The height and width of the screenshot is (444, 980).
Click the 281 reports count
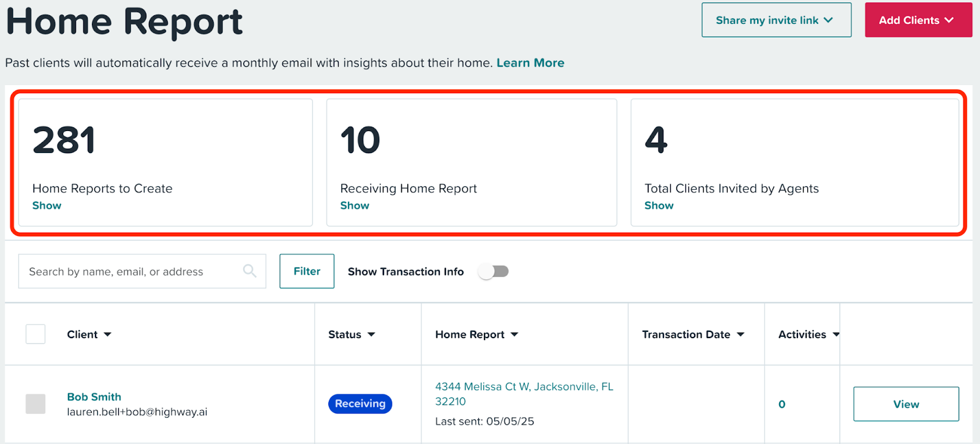coord(64,140)
